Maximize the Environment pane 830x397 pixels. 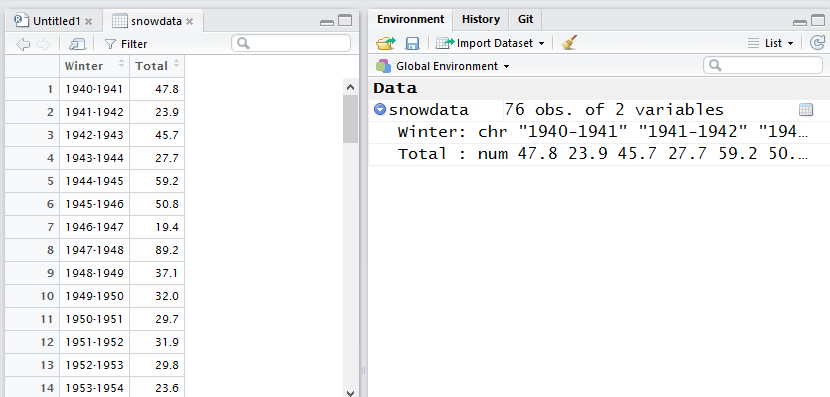[x=818, y=21]
